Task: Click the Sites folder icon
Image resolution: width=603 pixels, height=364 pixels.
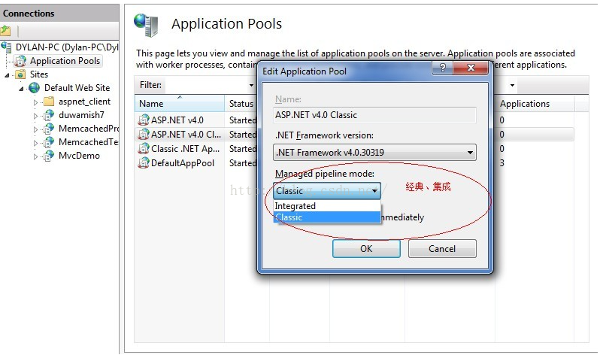Action: coord(20,74)
